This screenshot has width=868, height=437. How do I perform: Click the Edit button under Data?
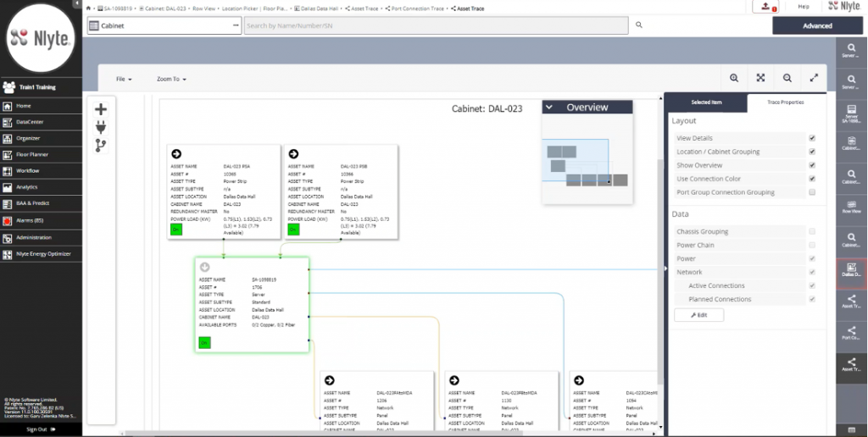(698, 315)
